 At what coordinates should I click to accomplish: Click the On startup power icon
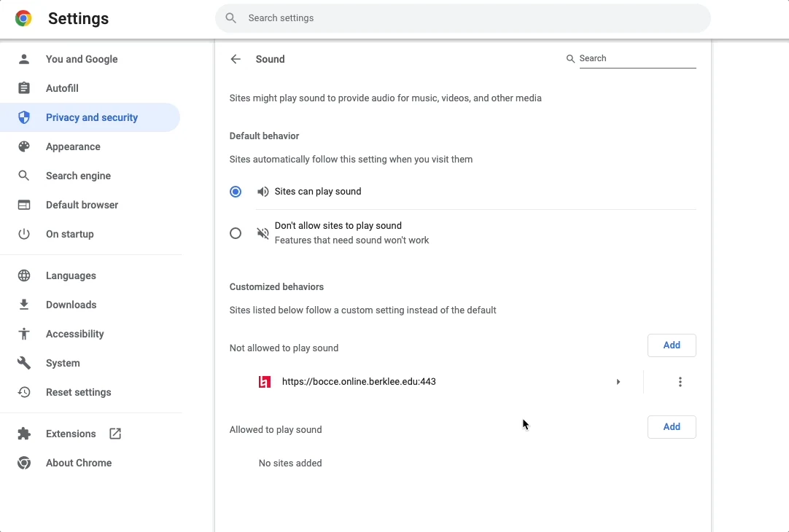pyautogui.click(x=23, y=234)
